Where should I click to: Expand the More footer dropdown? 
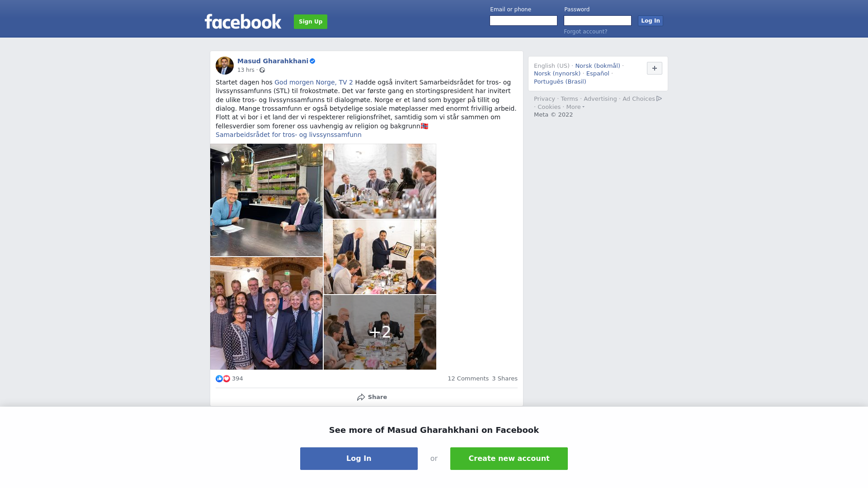pyautogui.click(x=575, y=107)
